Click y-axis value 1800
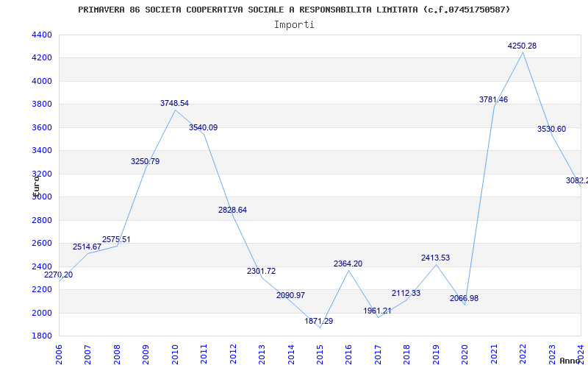588x368 pixels. click(x=42, y=336)
